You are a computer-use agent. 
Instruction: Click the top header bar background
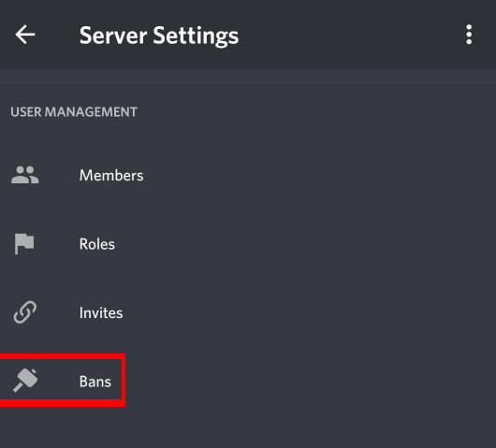[348, 35]
